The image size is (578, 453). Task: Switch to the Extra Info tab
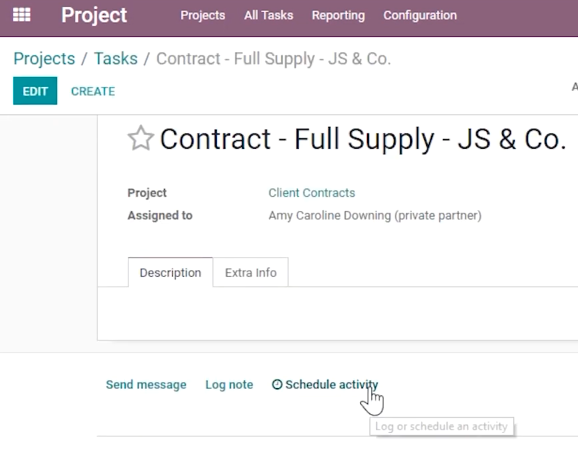(251, 272)
